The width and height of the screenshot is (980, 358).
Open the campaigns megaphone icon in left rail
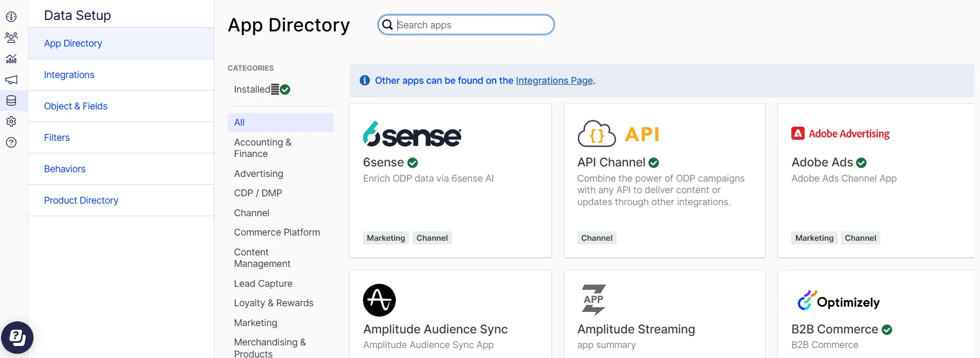click(11, 80)
